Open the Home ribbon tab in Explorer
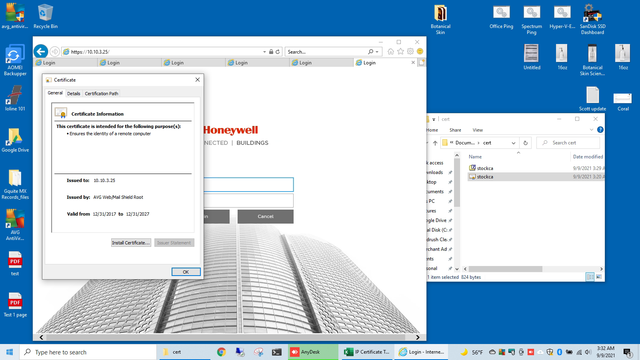The image size is (640, 360). (x=432, y=130)
